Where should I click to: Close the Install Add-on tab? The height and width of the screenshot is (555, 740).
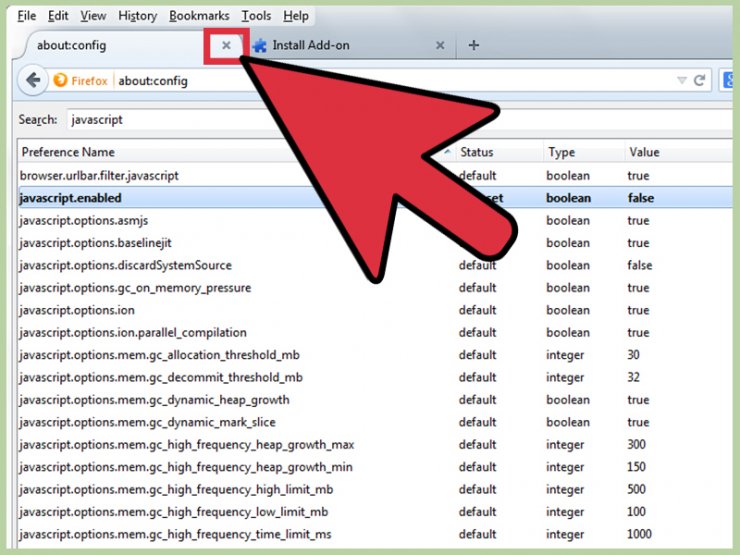pyautogui.click(x=440, y=45)
